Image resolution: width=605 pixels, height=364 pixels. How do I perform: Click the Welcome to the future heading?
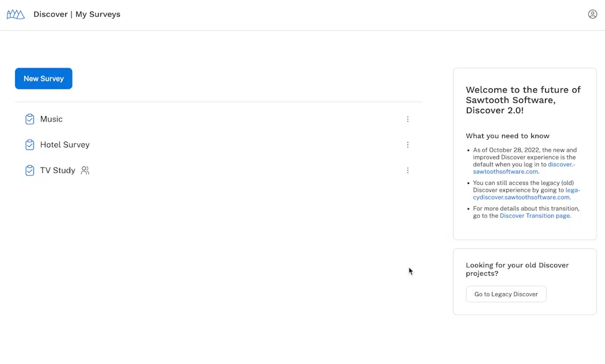[x=523, y=100]
